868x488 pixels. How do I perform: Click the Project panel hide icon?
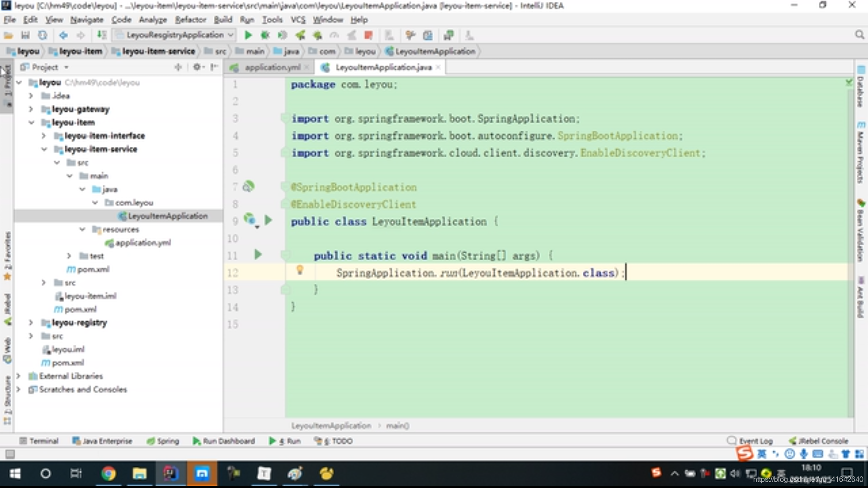214,67
